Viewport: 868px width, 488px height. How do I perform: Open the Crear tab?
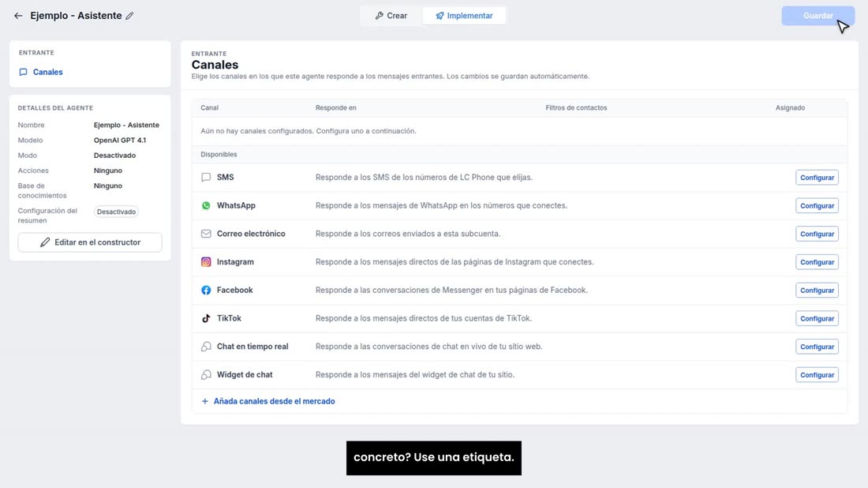(x=391, y=16)
